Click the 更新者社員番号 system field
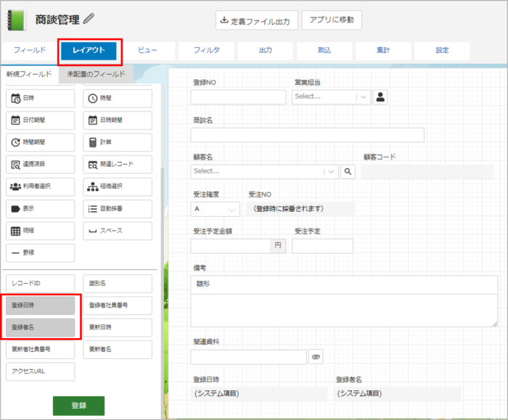Screen dimensions: 508x420 (x=40, y=350)
